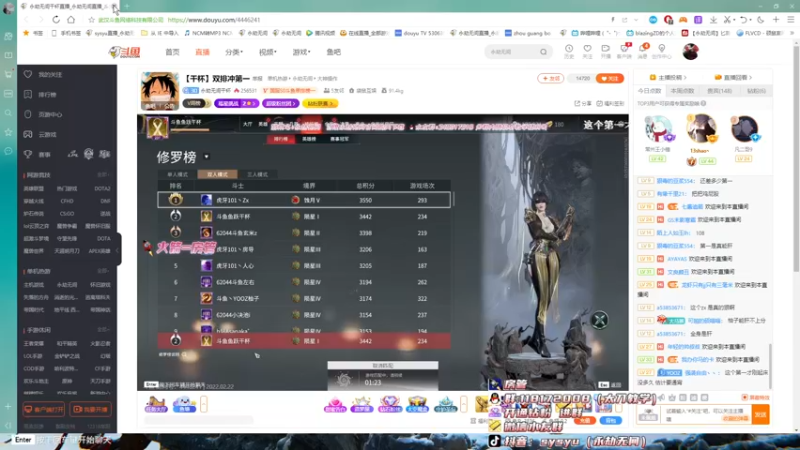Reload the page with the refresh icon
This screenshot has width=800, height=450.
(x=56, y=20)
